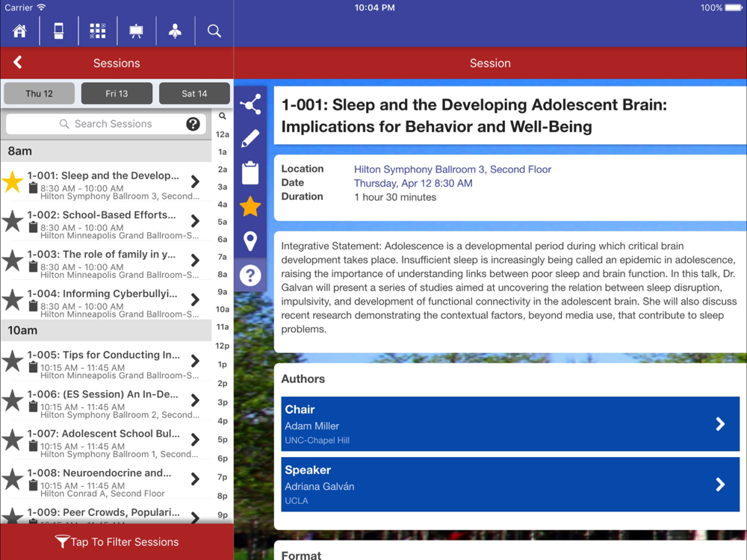Open the presentation board icon
This screenshot has height=560, width=747.
point(137,31)
